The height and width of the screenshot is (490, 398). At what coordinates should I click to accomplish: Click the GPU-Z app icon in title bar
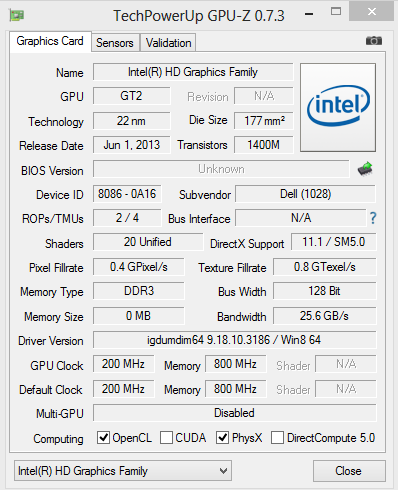coord(17,15)
